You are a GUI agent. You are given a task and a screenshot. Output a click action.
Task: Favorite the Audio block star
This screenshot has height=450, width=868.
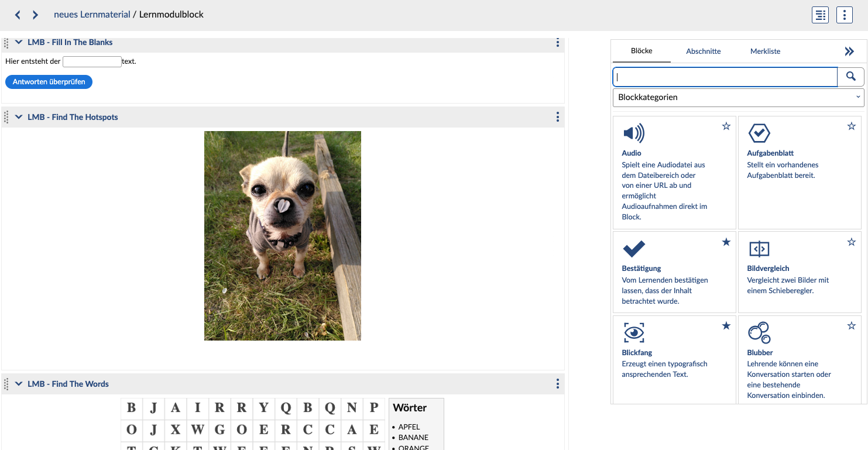click(x=726, y=126)
